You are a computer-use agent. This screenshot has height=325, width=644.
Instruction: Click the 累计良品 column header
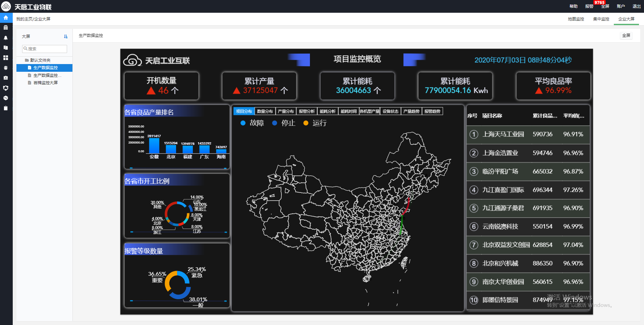tap(545, 116)
